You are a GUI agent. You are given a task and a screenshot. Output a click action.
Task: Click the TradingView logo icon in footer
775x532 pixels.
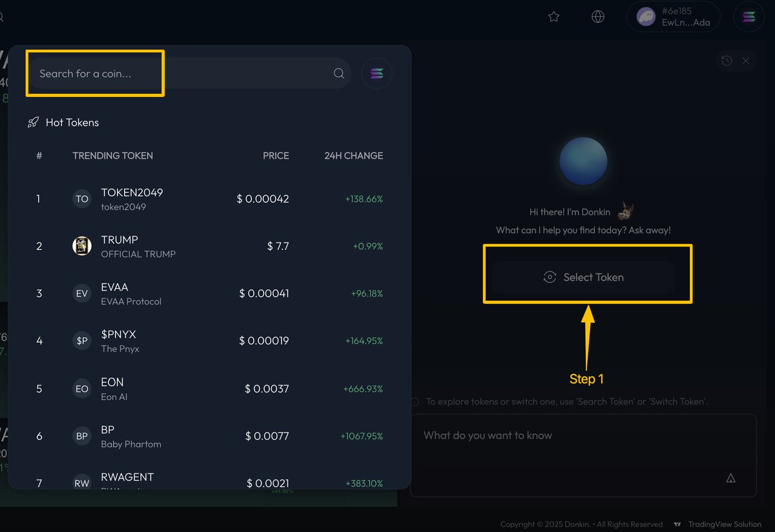point(677,524)
